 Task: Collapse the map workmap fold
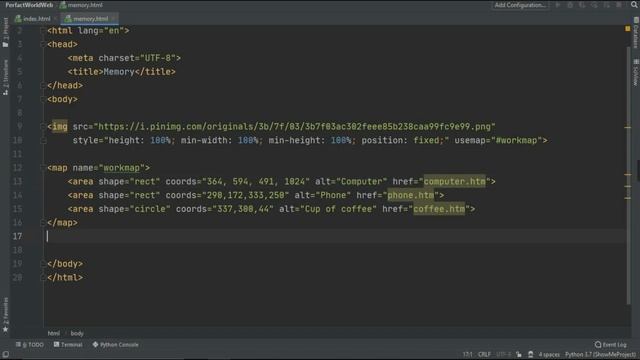pyautogui.click(x=43, y=168)
